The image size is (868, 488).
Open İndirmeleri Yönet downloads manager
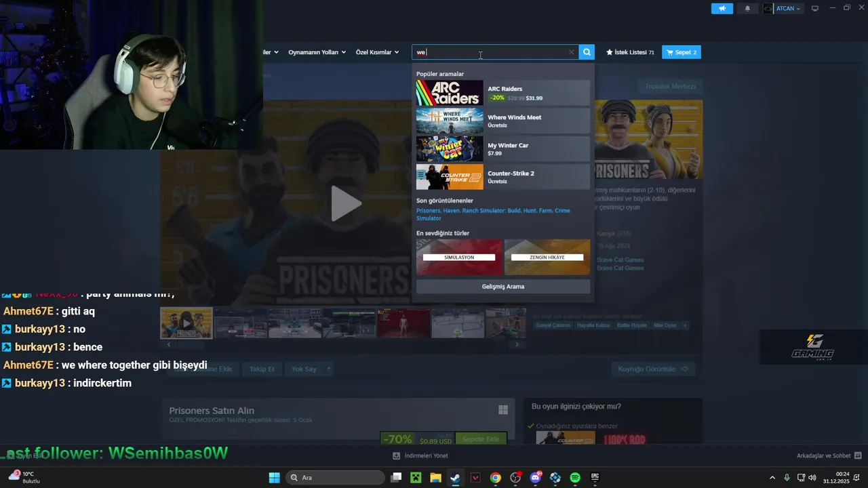(420, 455)
